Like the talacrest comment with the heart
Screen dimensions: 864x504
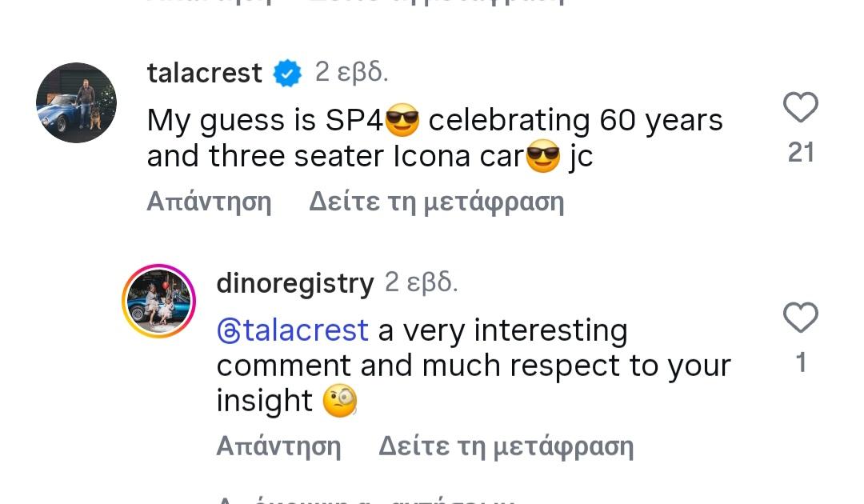click(x=800, y=108)
